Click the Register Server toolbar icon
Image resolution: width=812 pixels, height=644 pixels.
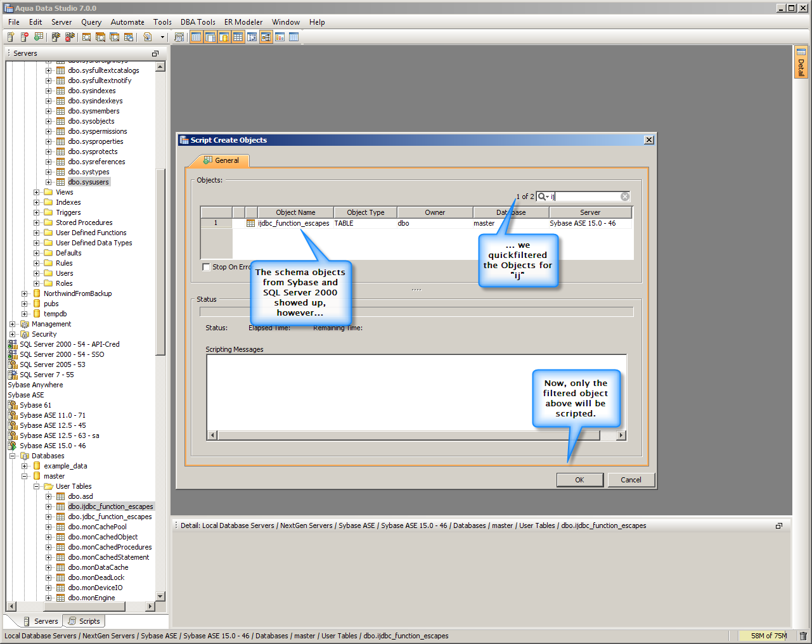tap(11, 37)
